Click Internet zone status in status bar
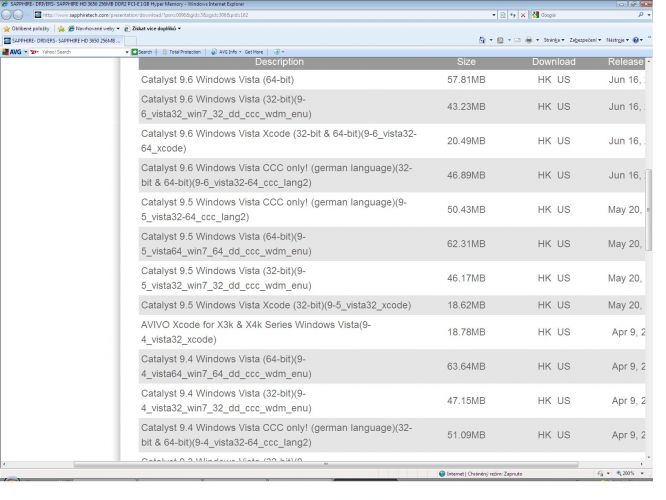The height and width of the screenshot is (500, 666). coord(480,474)
